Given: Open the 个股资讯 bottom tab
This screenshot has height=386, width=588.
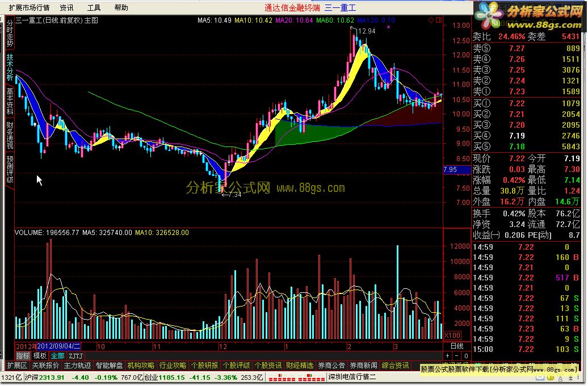Looking at the screenshot, I should (268, 365).
